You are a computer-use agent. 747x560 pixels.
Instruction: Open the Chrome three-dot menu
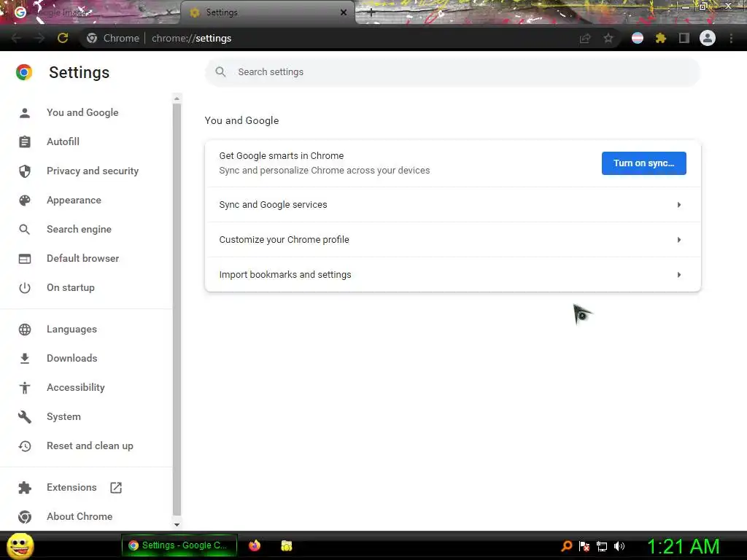pyautogui.click(x=731, y=38)
